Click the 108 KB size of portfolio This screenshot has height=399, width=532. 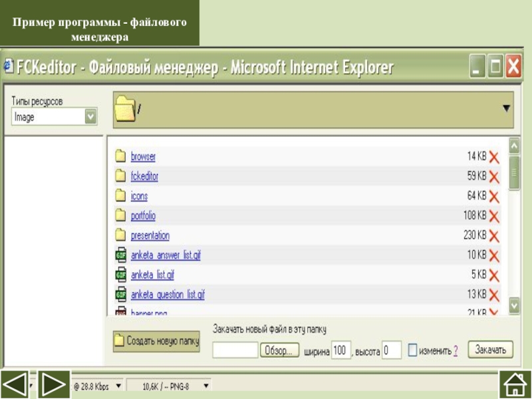pyautogui.click(x=475, y=215)
